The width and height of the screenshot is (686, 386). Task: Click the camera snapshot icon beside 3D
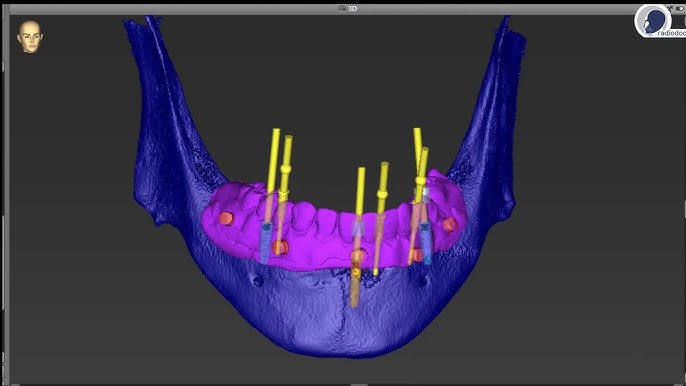[342, 8]
